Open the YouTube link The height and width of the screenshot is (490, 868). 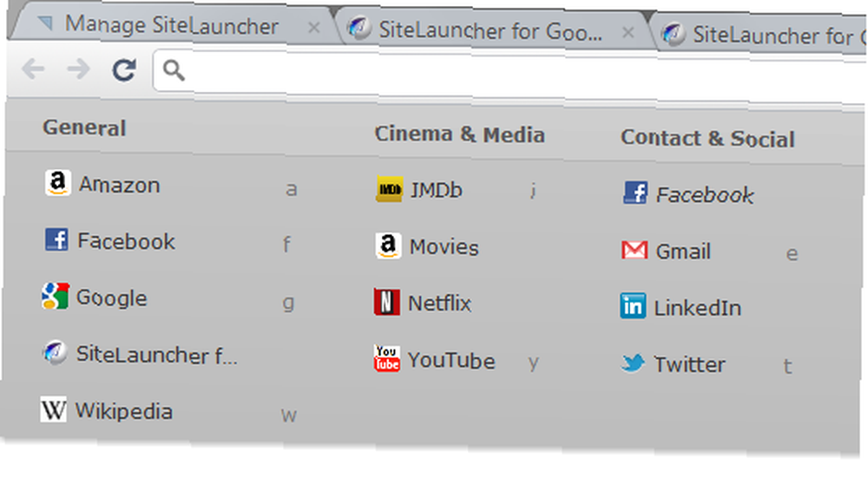451,361
